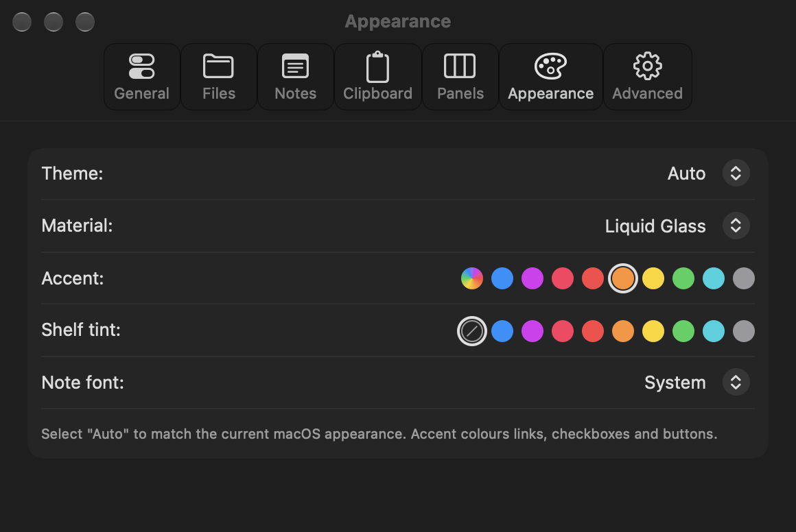Click the Appearance window title

click(398, 21)
